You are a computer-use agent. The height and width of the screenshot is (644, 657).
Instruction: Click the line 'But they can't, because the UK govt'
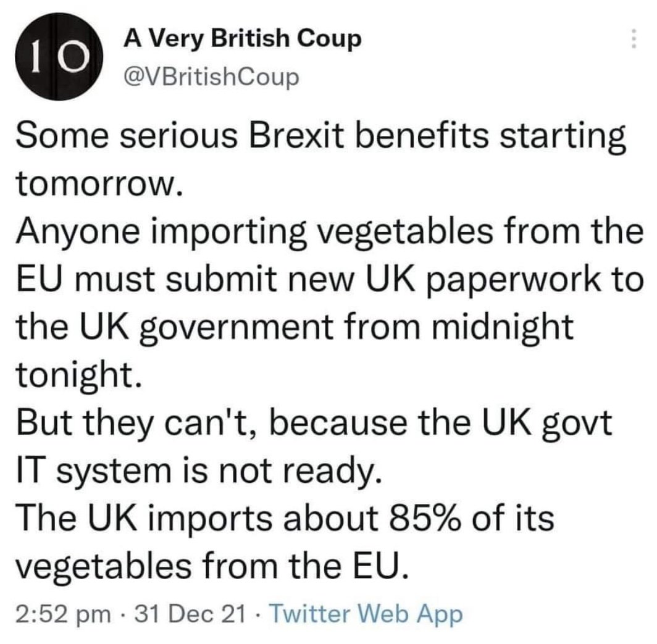point(314,423)
